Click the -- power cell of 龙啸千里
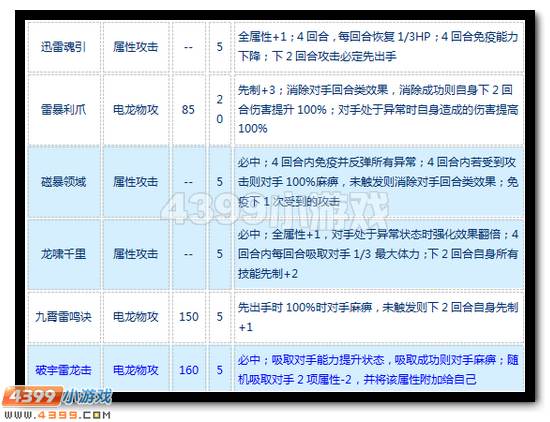Viewport: 550px width, 422px height. click(188, 254)
